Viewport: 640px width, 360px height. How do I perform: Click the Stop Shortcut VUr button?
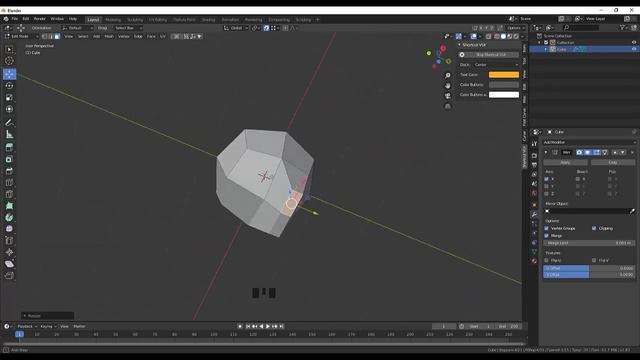click(491, 55)
